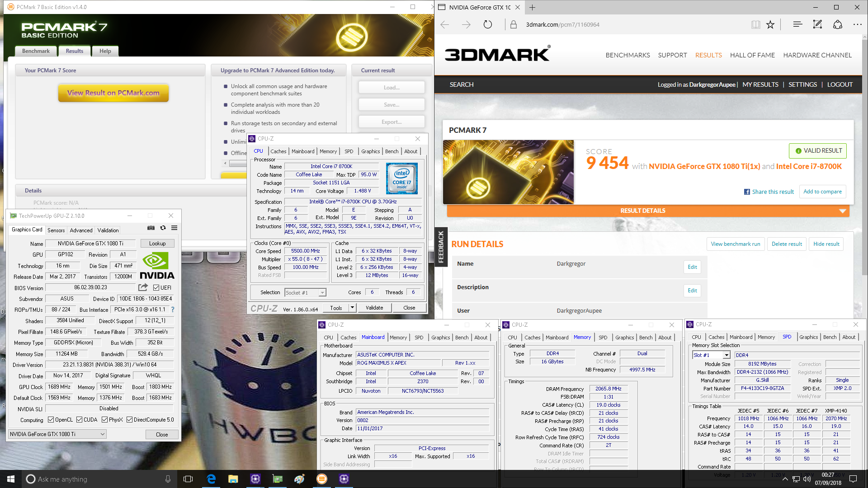Screen dimensions: 868x488
Task: Open the Graphics tab in the CPU-Z Memory window
Action: click(x=624, y=338)
